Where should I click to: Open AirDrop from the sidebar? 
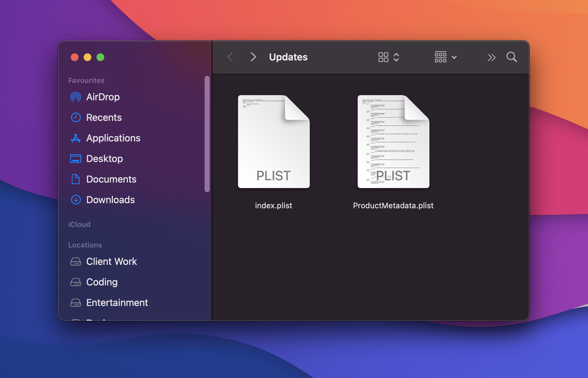pos(103,97)
